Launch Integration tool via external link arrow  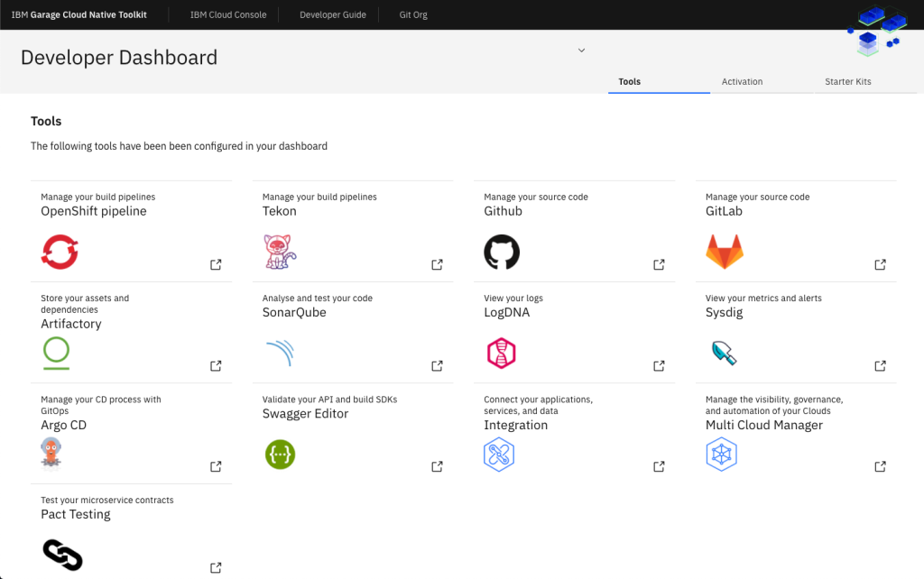coord(659,466)
